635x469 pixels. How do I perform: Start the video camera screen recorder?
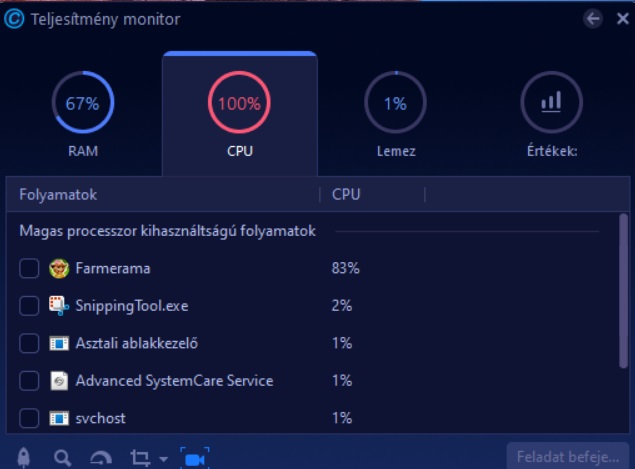click(x=195, y=458)
